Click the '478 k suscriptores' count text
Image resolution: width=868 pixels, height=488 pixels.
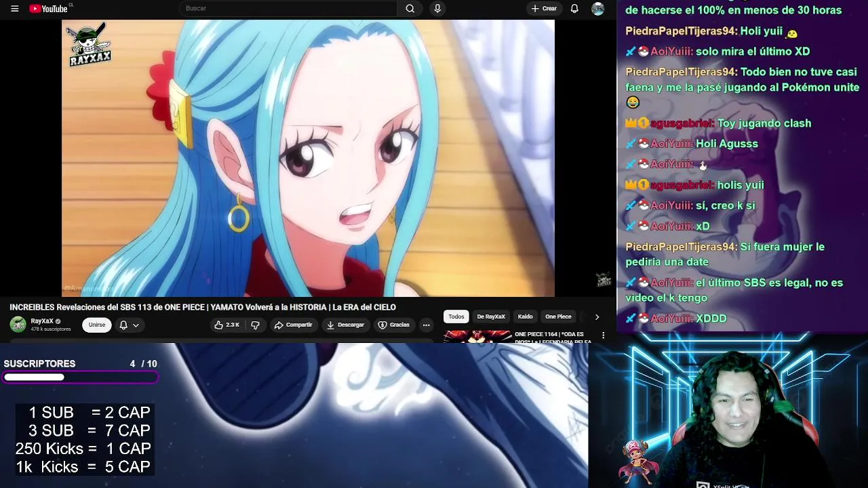click(51, 329)
